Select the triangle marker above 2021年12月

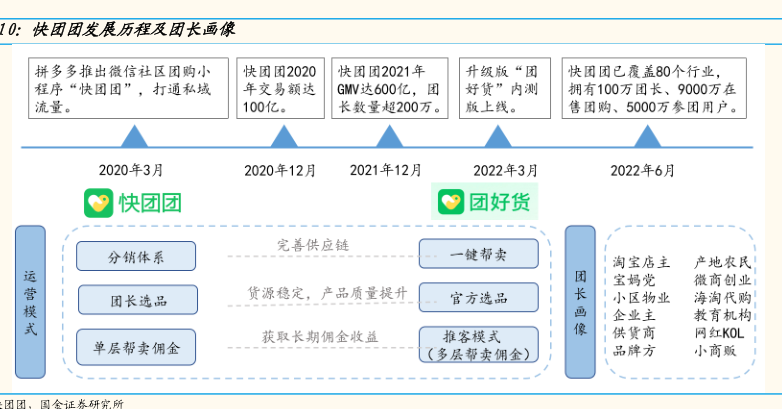386,136
